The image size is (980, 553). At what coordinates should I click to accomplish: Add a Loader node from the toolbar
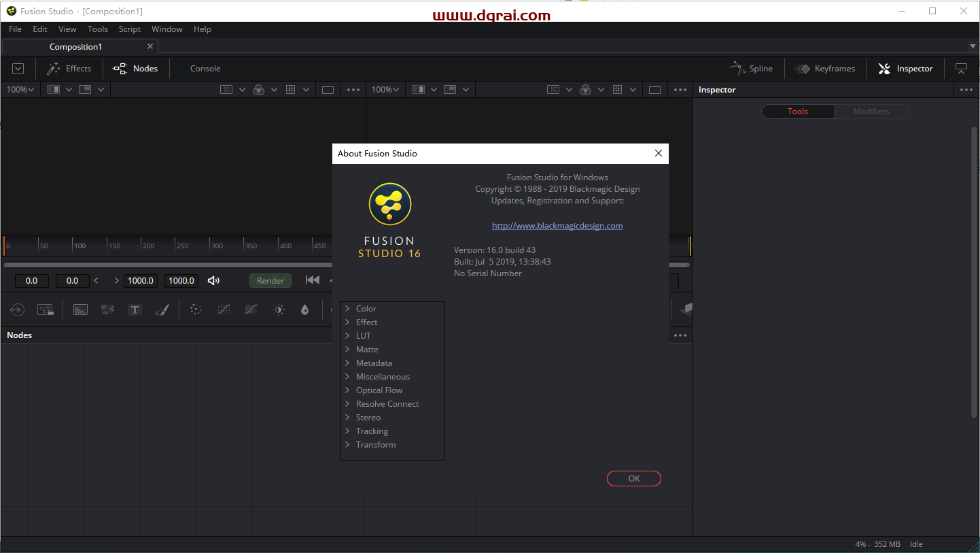pos(17,309)
